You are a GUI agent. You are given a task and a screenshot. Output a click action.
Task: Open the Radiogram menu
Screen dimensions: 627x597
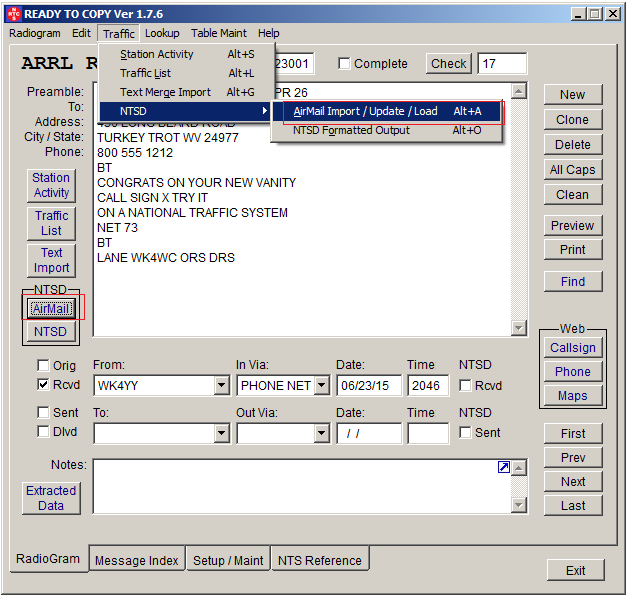point(35,33)
